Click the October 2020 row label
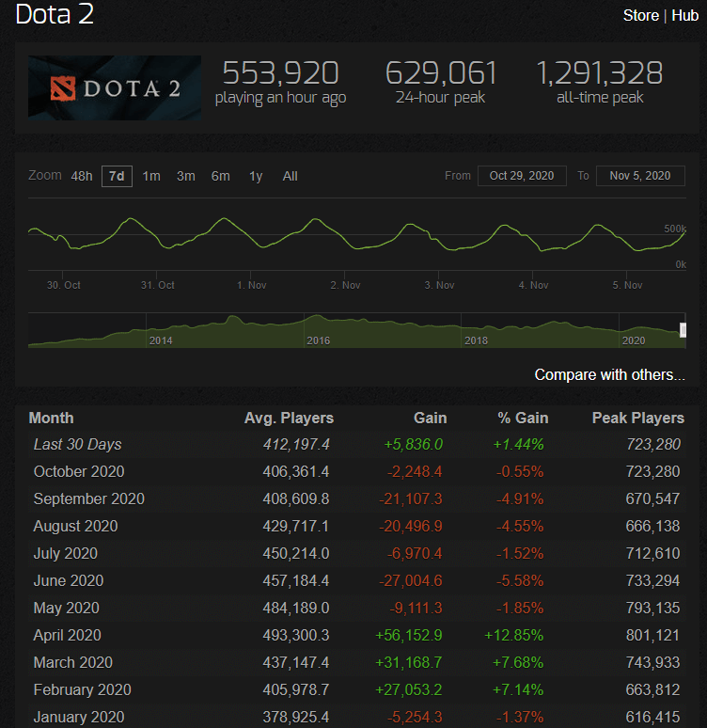The width and height of the screenshot is (707, 728). pos(79,472)
